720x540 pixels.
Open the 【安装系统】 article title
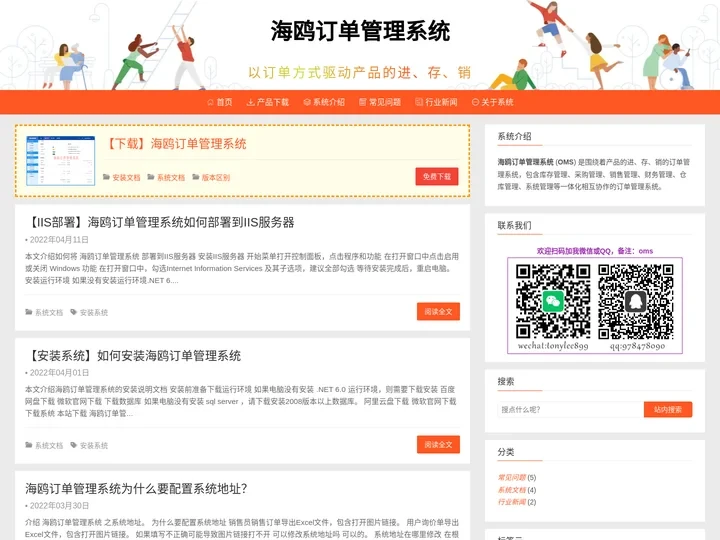coord(133,356)
